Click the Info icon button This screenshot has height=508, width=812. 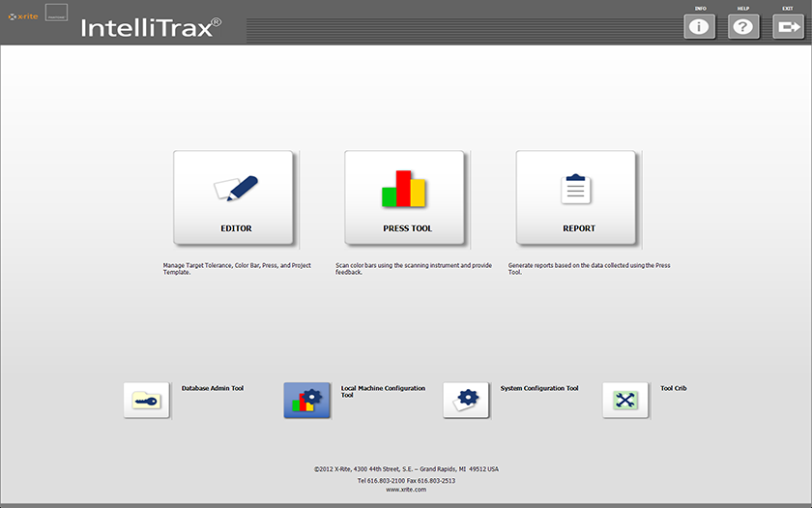[x=699, y=26]
